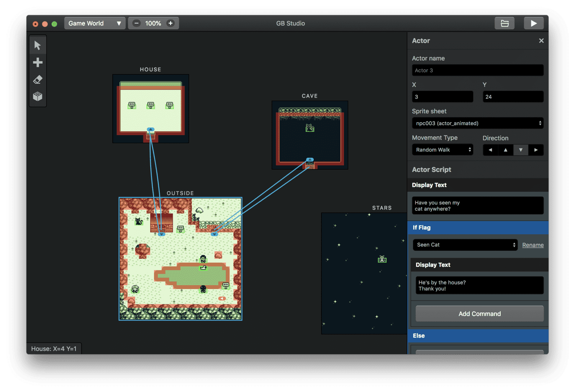
Task: Zoom out with the minus button
Action: click(x=136, y=23)
